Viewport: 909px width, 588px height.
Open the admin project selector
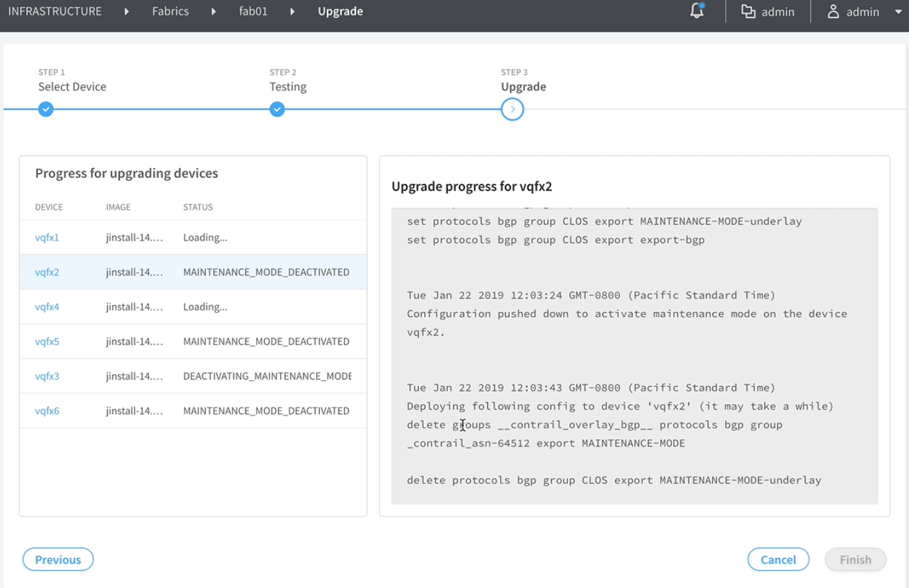click(x=777, y=11)
